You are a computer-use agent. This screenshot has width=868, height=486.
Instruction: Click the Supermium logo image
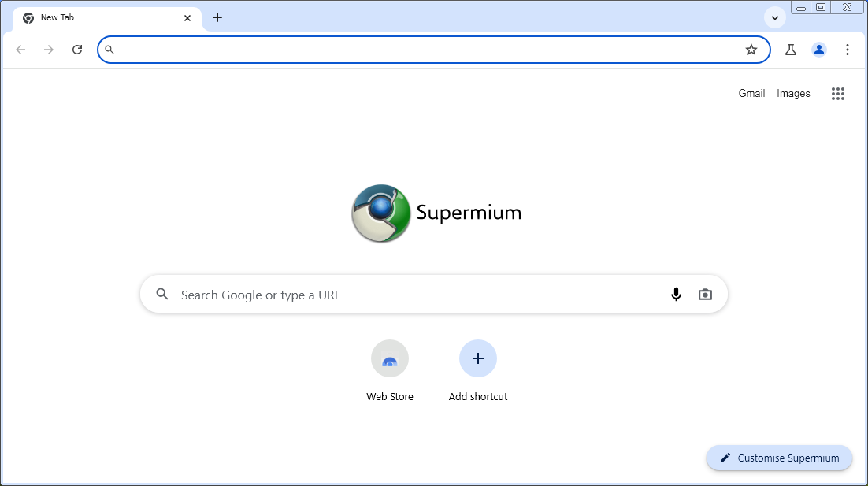coord(381,213)
